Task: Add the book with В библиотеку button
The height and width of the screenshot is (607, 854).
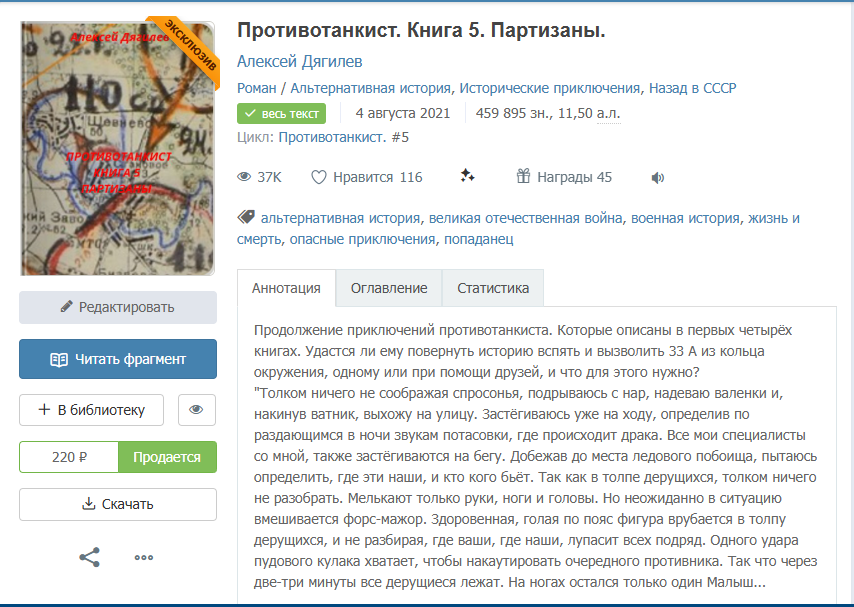Action: (91, 410)
